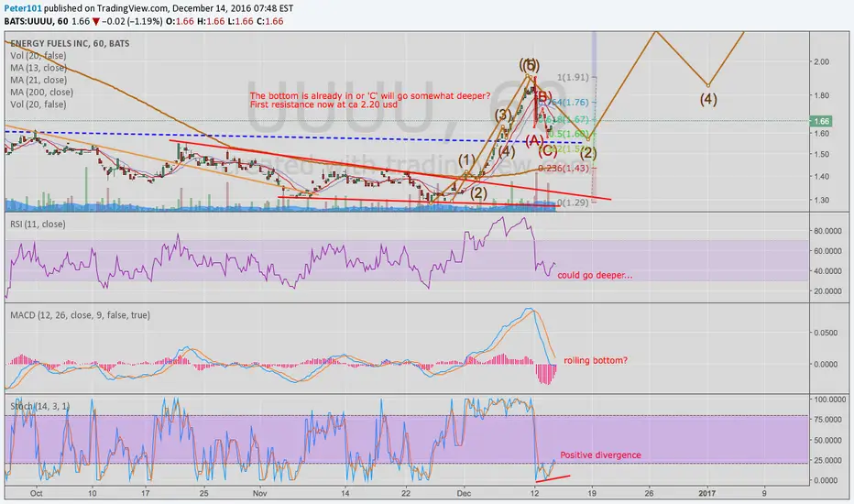The width and height of the screenshot is (854, 504).
Task: Click the 50.0000 Stoch axis value
Action: [827, 440]
